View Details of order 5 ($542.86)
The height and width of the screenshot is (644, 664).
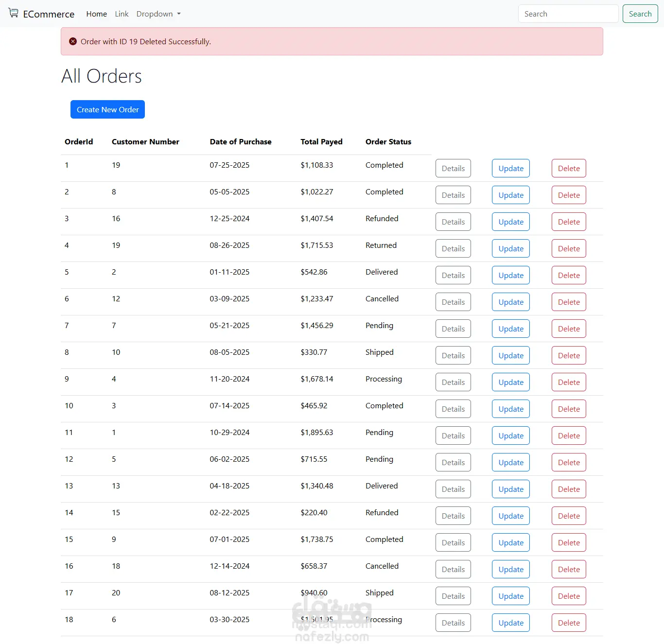453,275
